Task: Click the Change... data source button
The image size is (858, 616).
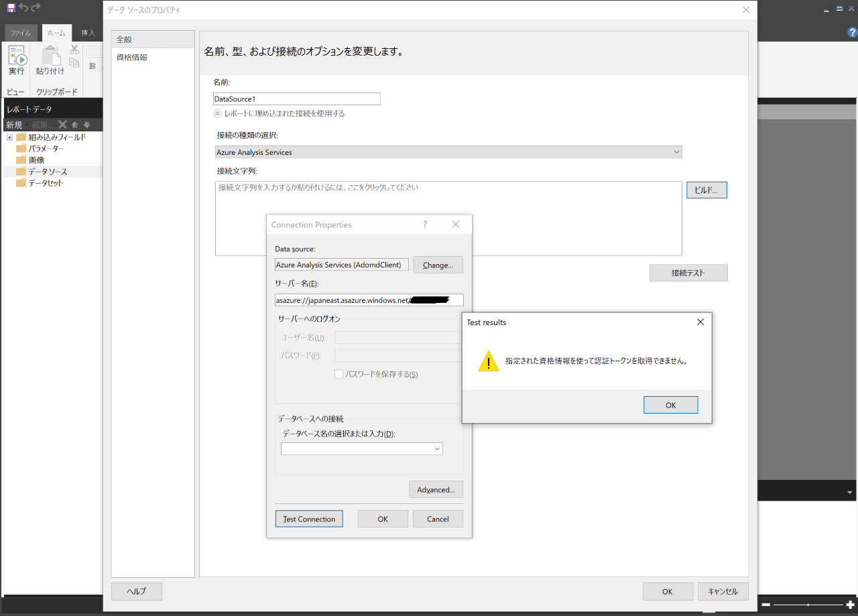Action: (x=438, y=265)
